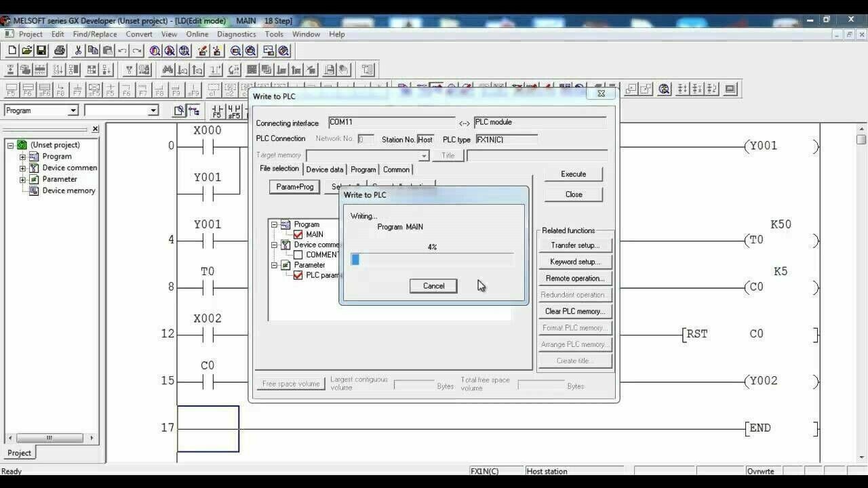868x488 pixels.
Task: Collapse the Program node in the file tree
Action: pos(273,224)
